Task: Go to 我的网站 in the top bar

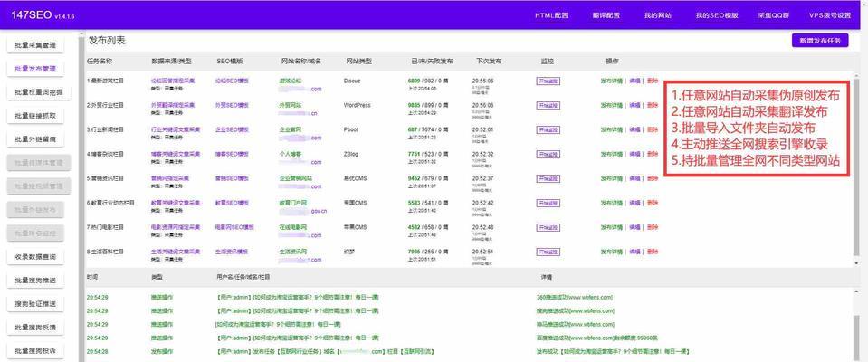Action: click(658, 15)
